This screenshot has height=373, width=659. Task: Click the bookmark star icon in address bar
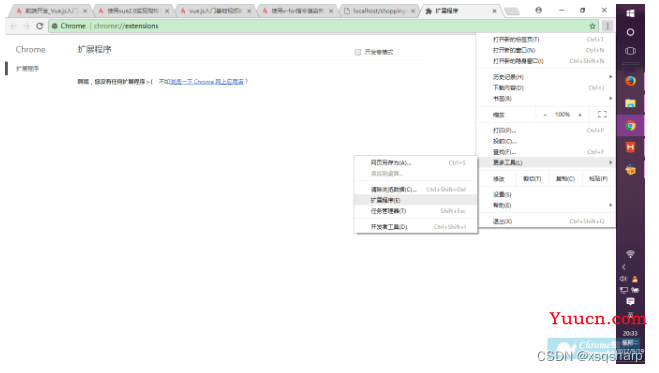click(592, 26)
